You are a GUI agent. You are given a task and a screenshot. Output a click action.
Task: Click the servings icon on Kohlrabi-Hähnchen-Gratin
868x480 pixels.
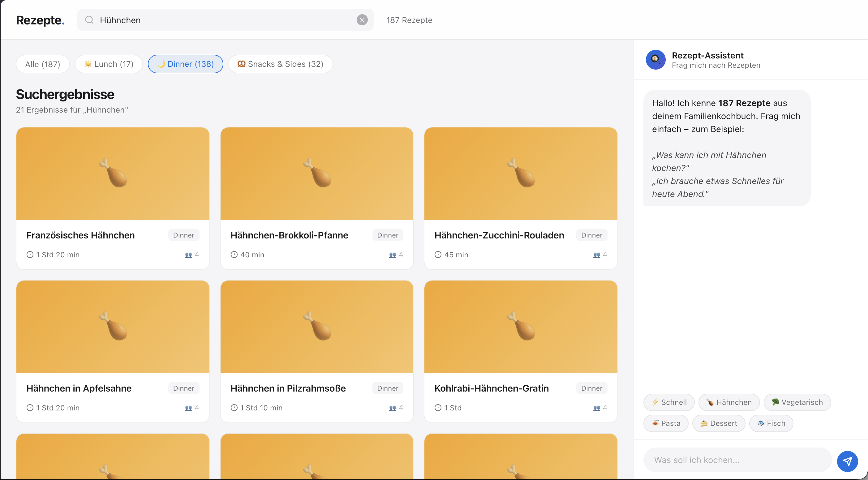(x=596, y=408)
